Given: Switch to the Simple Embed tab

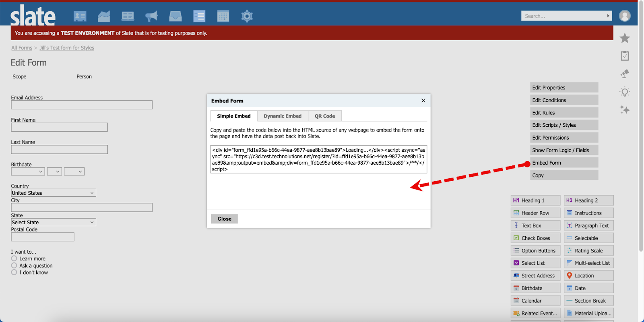Looking at the screenshot, I should point(234,116).
